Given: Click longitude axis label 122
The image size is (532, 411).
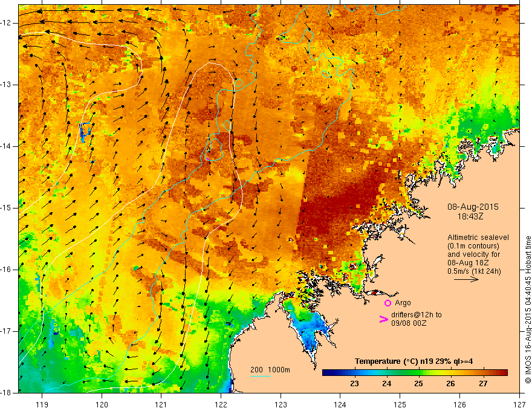Looking at the screenshot, I should point(221,404).
